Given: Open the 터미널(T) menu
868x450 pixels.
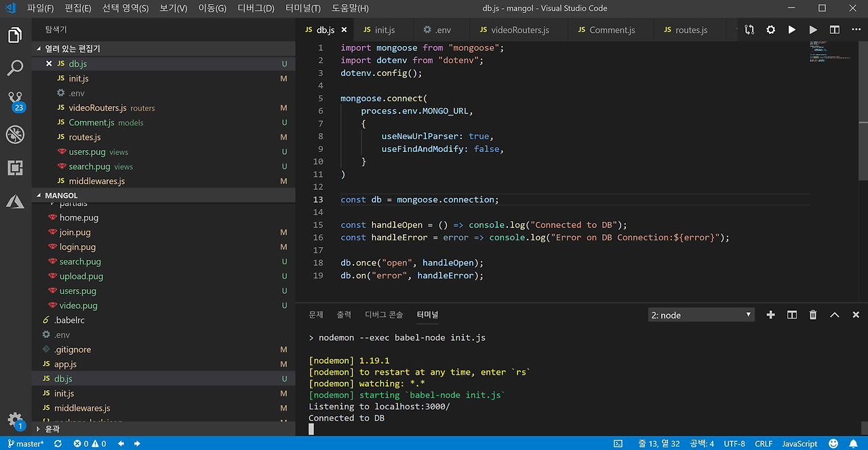Looking at the screenshot, I should pyautogui.click(x=303, y=8).
